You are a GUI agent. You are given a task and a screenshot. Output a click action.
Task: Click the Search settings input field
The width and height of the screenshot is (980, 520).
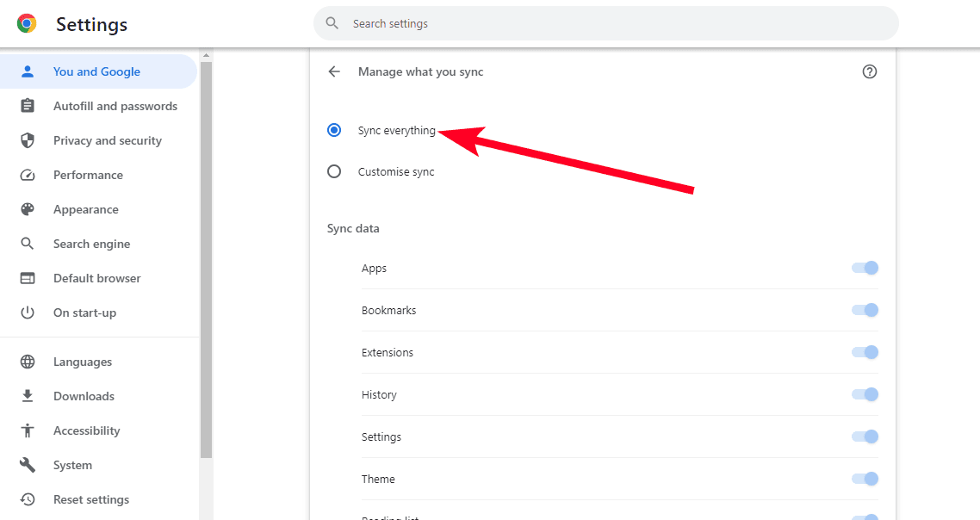(606, 24)
